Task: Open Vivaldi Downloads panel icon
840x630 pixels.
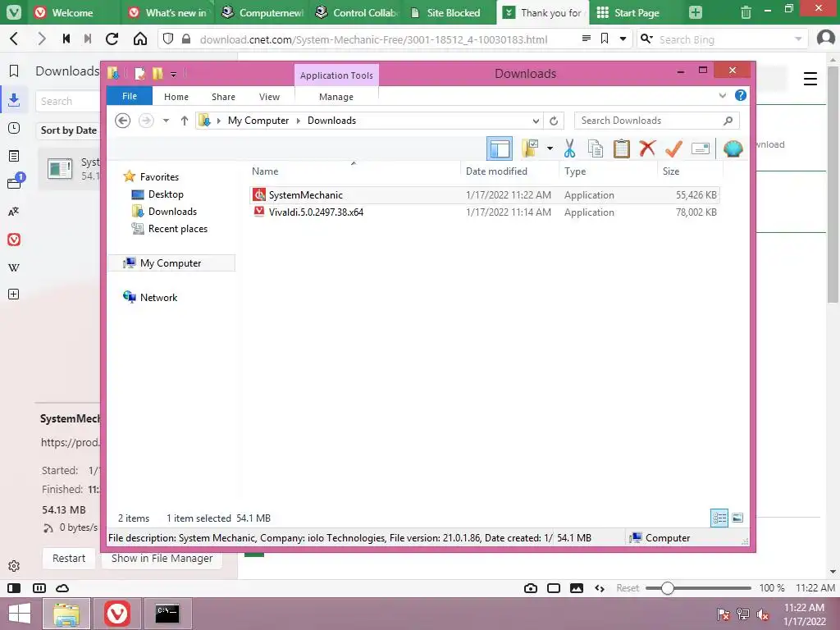Action: (x=14, y=99)
